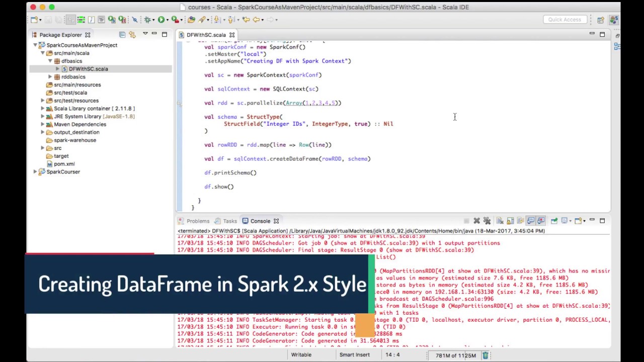Switch to the Tasks tab
This screenshot has height=362, width=644.
(225, 221)
